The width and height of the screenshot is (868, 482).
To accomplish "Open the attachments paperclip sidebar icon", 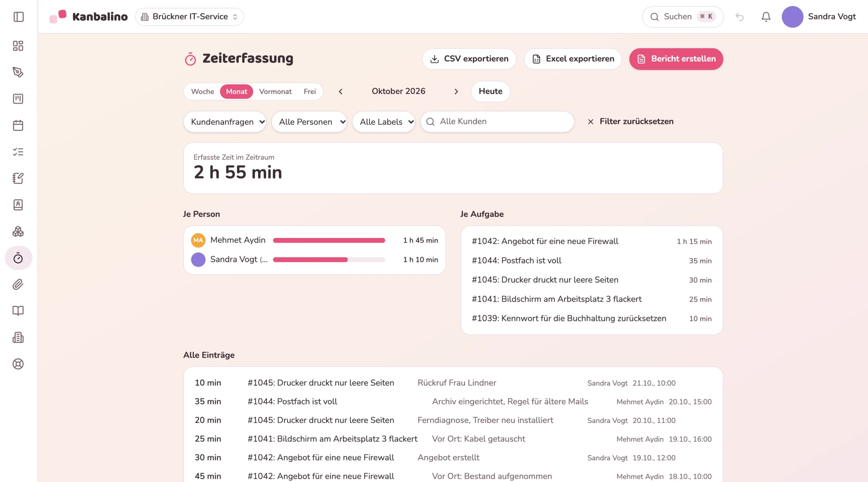I will tap(18, 284).
